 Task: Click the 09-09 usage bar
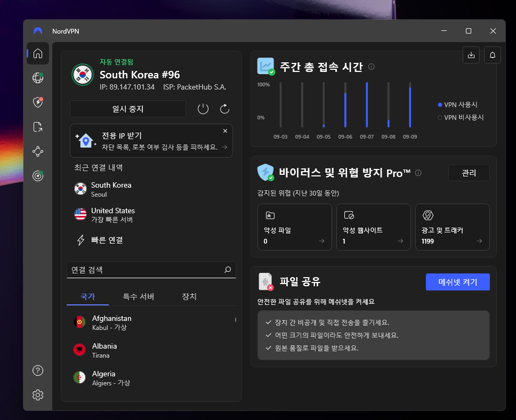pyautogui.click(x=410, y=104)
